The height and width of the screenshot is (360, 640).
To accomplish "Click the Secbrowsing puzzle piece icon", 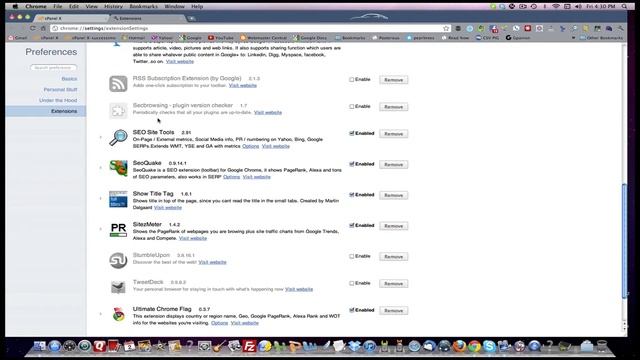I will [x=118, y=111].
